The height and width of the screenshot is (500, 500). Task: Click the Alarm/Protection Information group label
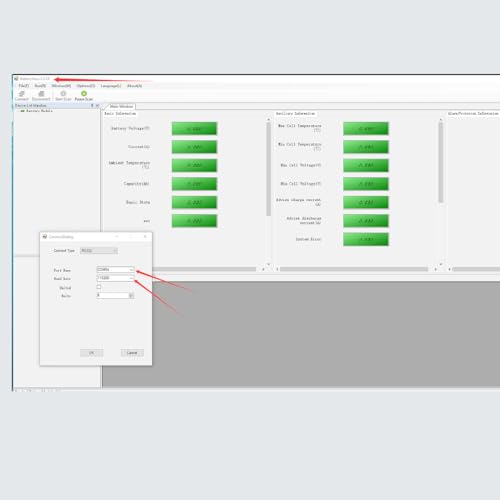point(473,114)
